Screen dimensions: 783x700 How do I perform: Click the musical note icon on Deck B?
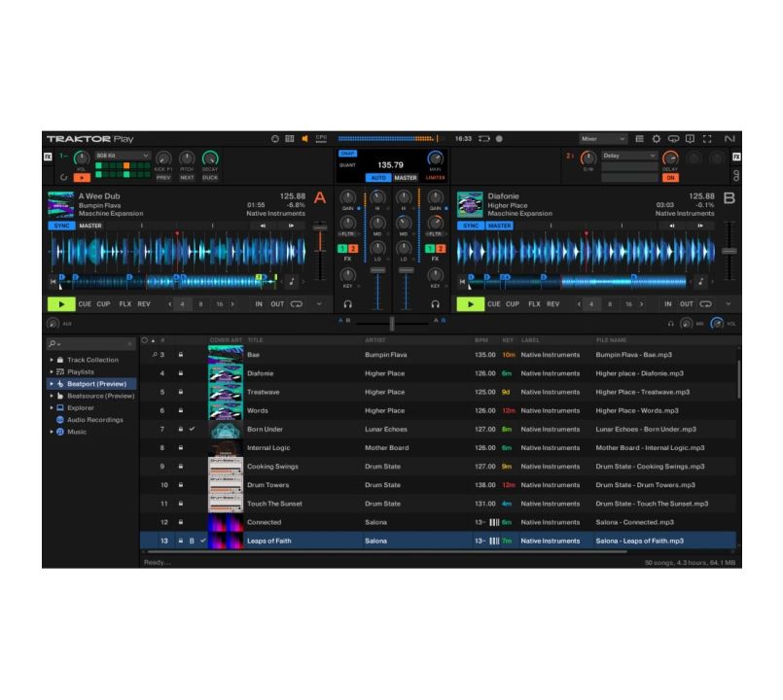click(x=700, y=282)
